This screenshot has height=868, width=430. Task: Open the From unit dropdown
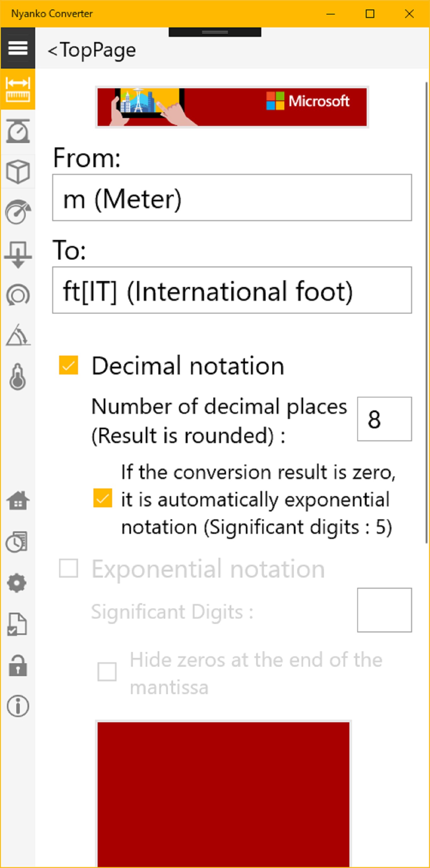(232, 198)
